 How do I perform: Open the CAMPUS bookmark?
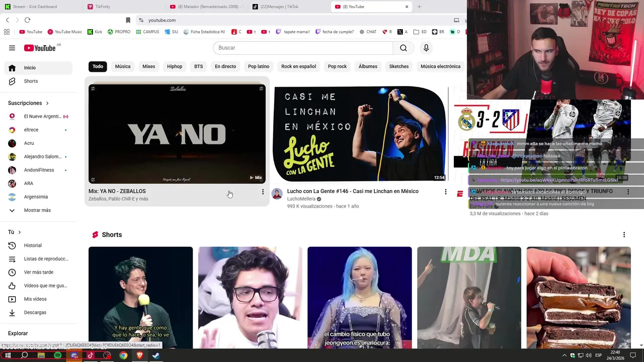(147, 32)
